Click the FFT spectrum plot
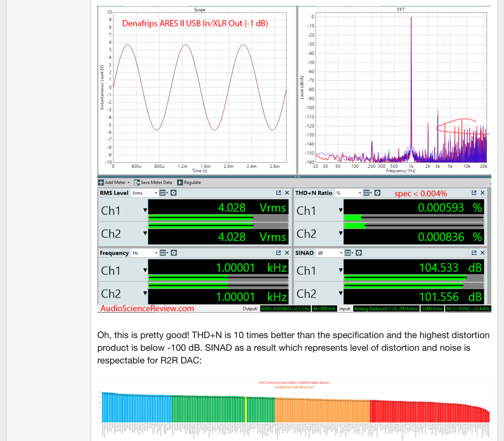This screenshot has height=441, width=504. click(x=401, y=87)
